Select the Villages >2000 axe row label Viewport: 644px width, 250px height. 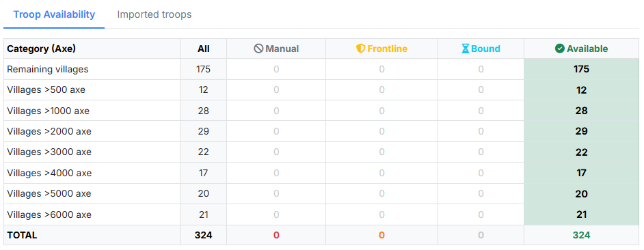49,131
